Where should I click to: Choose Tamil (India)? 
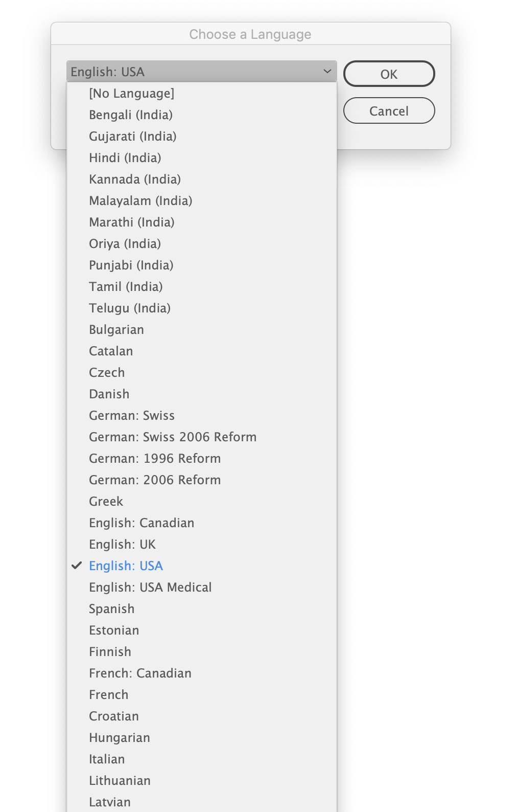tap(126, 286)
